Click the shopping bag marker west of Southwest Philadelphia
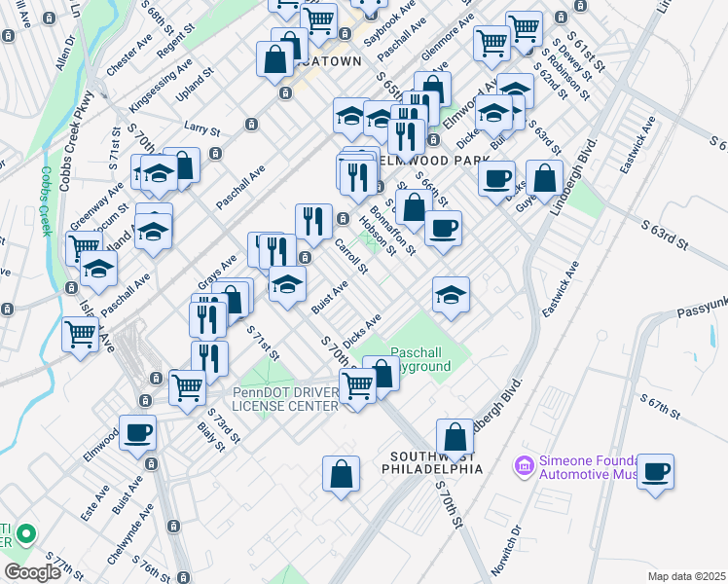 tap(342, 477)
